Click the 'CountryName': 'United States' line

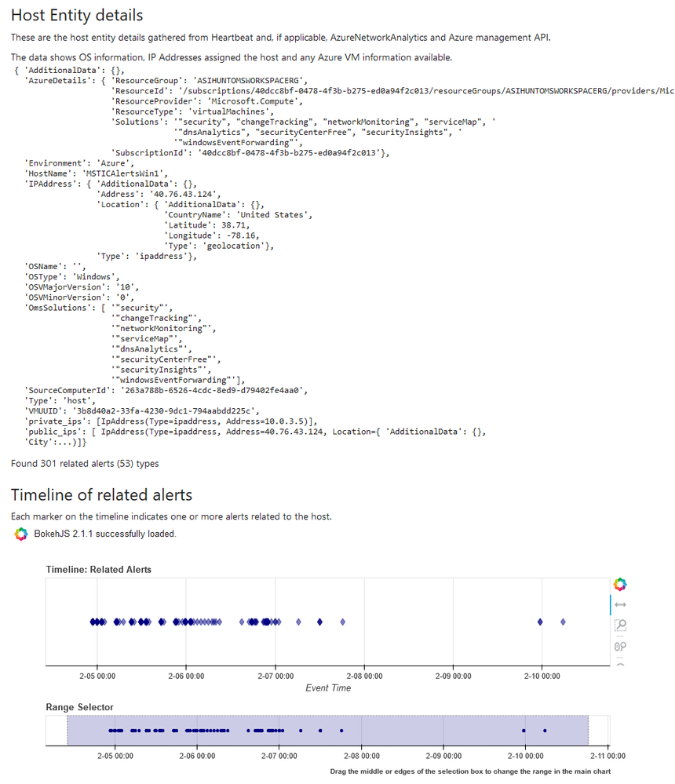[x=239, y=215]
